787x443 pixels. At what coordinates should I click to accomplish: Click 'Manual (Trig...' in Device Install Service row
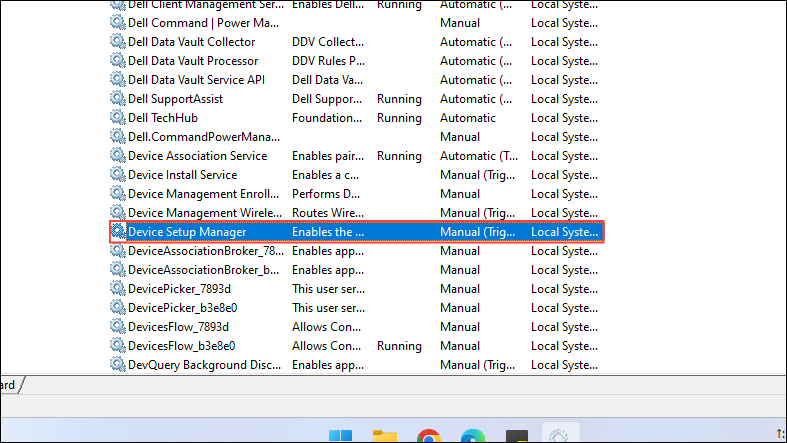pos(477,175)
